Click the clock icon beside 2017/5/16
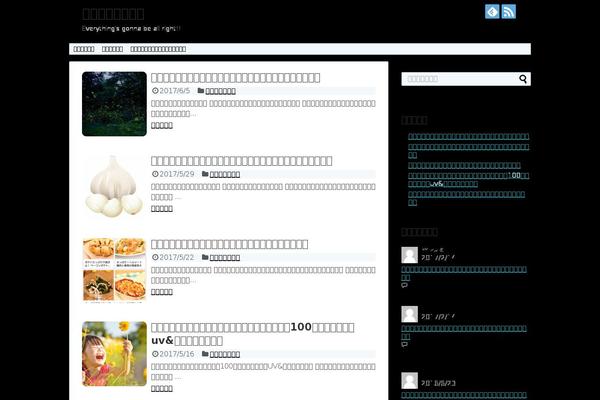 [x=155, y=354]
